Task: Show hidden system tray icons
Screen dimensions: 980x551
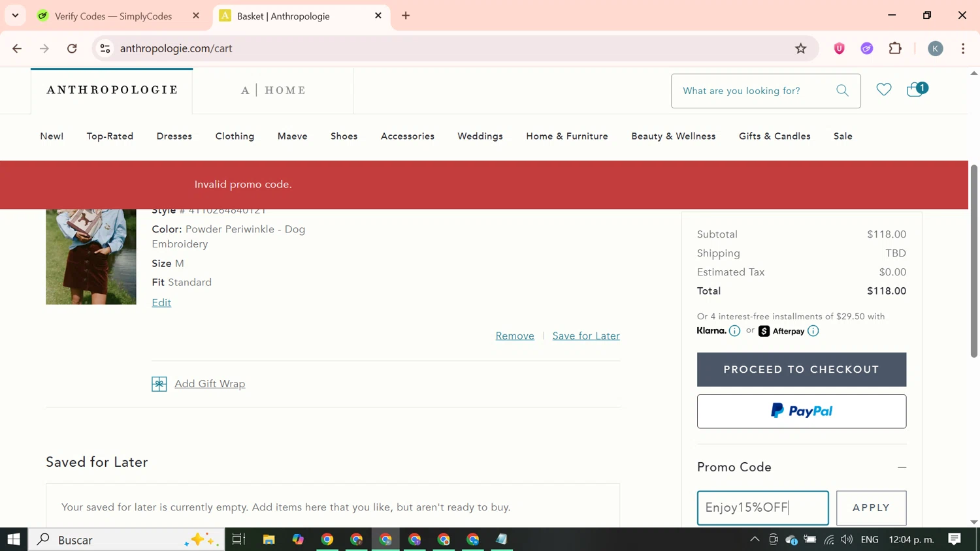Action: tap(755, 539)
